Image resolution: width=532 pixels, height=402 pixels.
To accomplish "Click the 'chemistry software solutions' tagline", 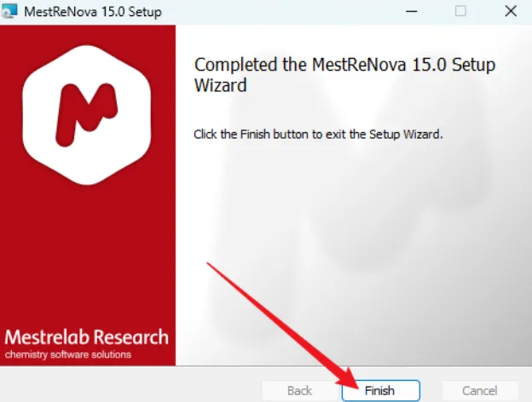I will tap(68, 354).
